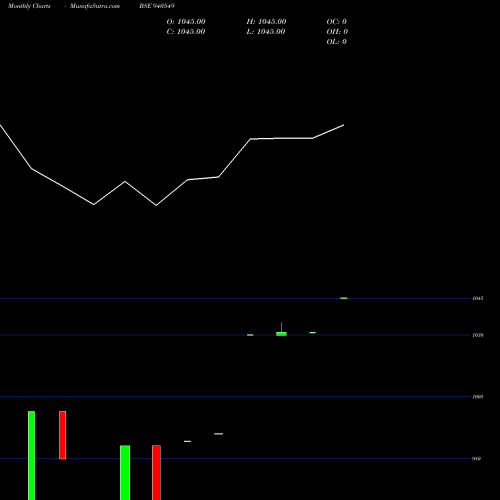500x500 pixels.
Task: Click the latest green candle at the 1045 line
Action: click(x=344, y=298)
